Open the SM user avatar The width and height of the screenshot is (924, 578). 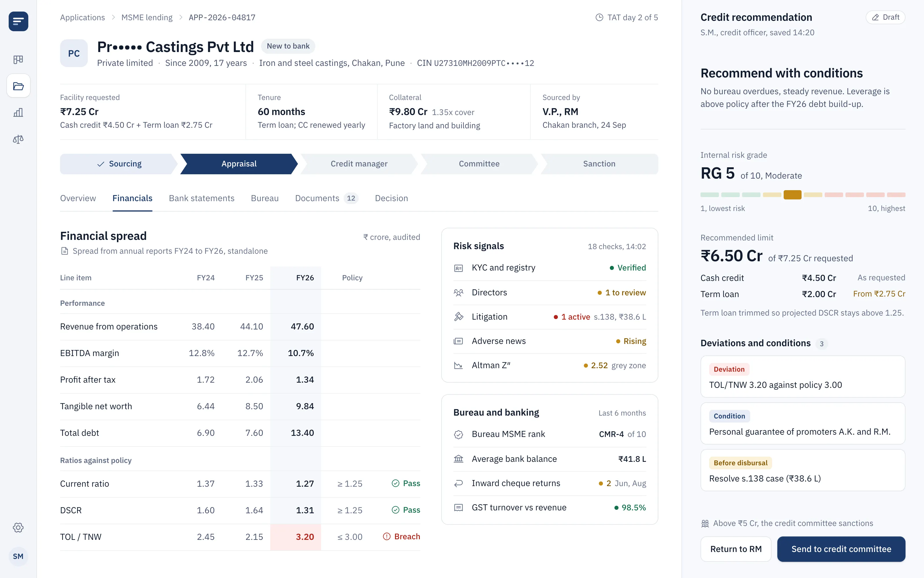[x=18, y=556]
